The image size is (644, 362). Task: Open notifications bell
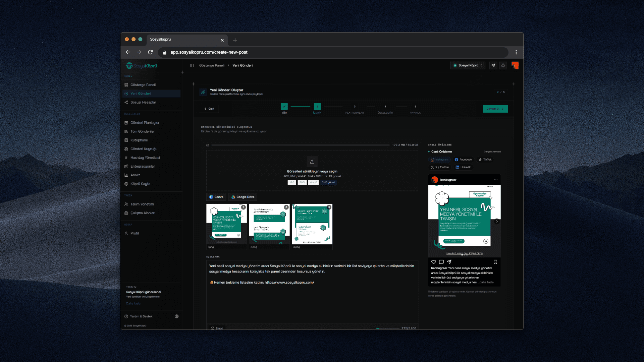[503, 65]
